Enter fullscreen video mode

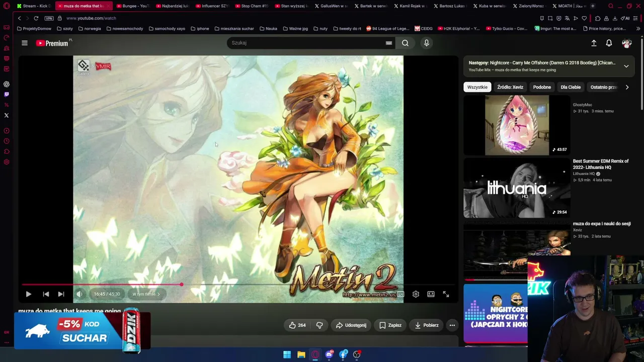(x=446, y=294)
